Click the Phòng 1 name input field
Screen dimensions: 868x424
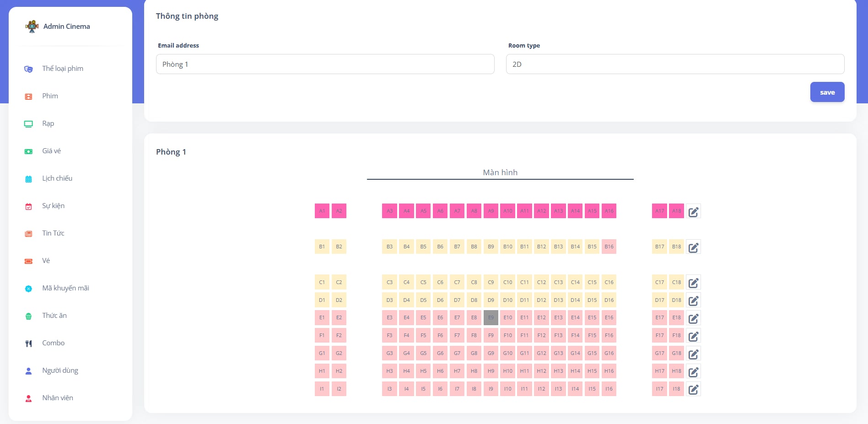click(325, 64)
